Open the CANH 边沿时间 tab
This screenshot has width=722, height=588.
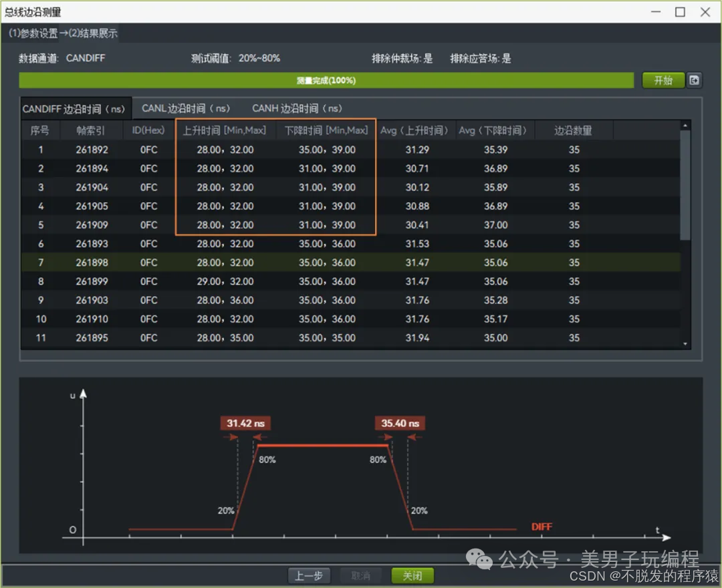[297, 108]
